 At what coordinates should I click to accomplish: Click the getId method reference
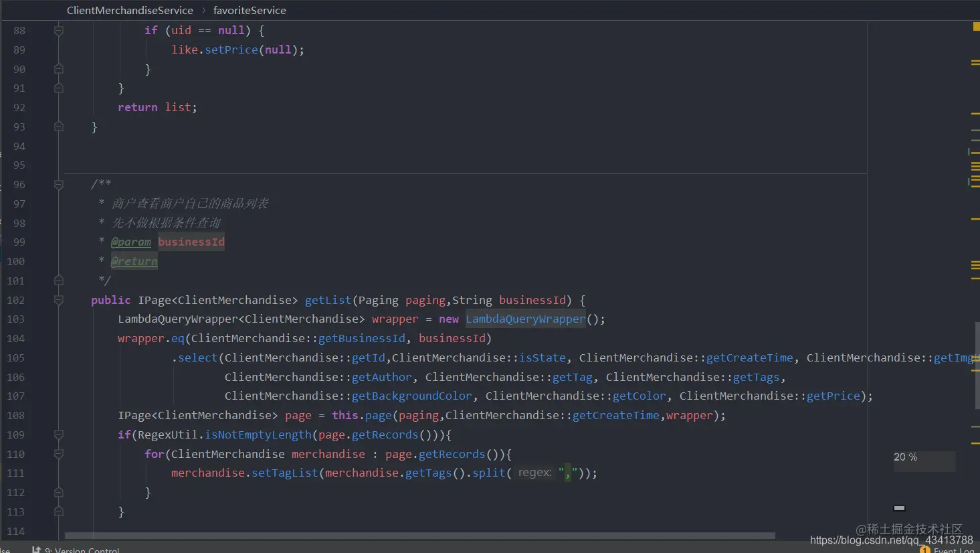click(x=369, y=358)
